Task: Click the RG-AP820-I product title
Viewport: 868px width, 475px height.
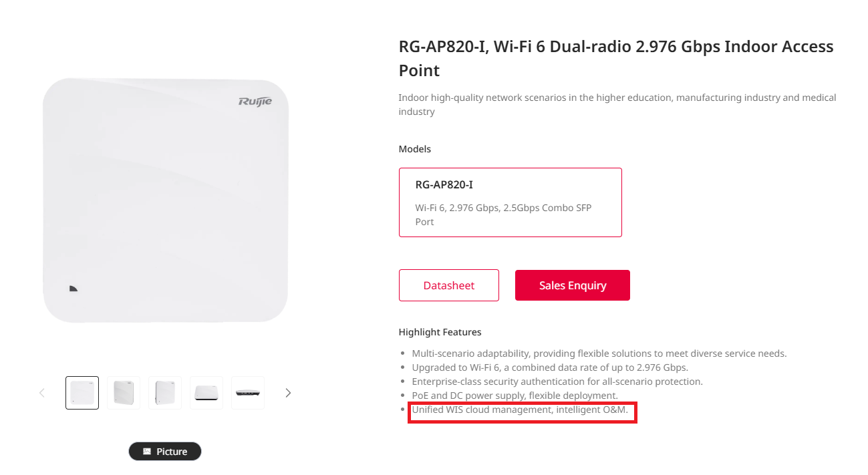Action: click(616, 58)
